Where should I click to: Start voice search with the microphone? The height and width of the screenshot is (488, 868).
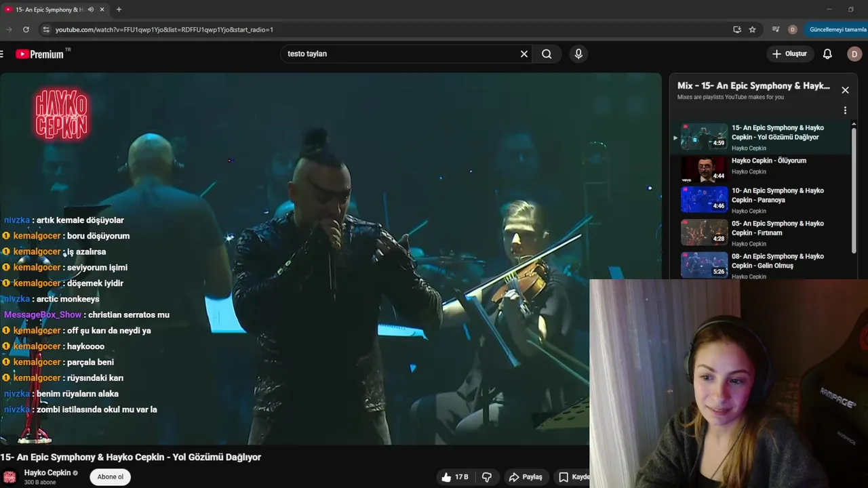(x=578, y=54)
